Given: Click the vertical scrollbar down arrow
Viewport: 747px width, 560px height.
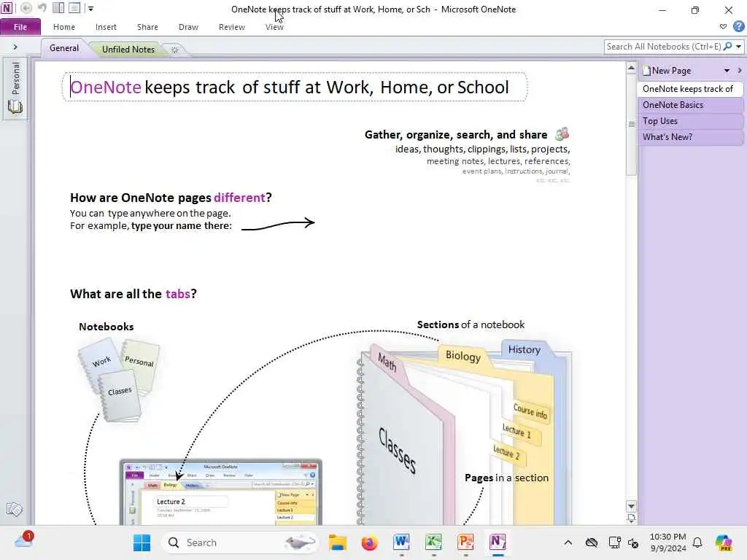Looking at the screenshot, I should pos(631,506).
